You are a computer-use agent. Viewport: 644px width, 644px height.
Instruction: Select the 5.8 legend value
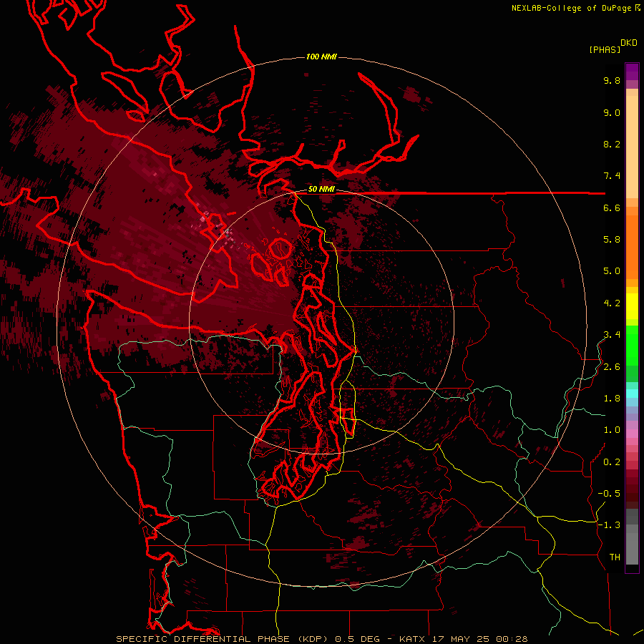[612, 240]
